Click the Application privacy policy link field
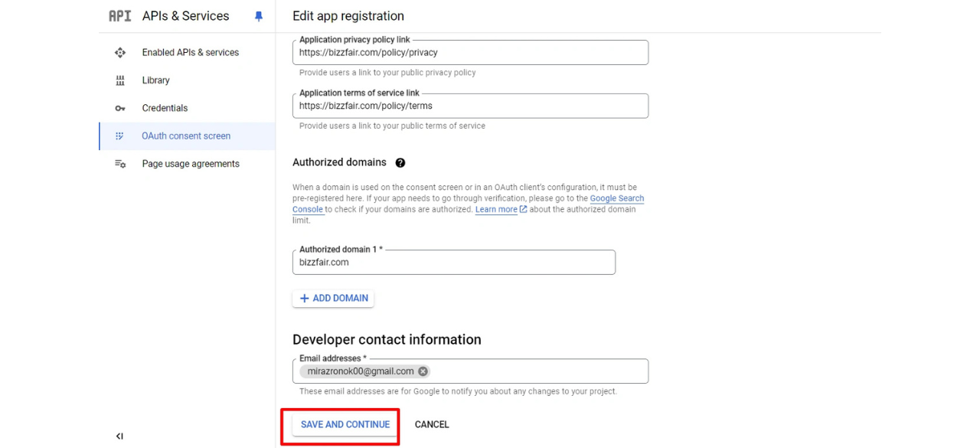980x448 pixels. [470, 53]
